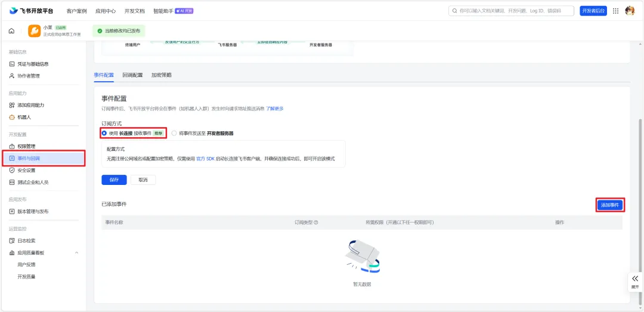This screenshot has width=644, height=312.
Task: Click the 日志检索 search icon
Action: click(12, 240)
